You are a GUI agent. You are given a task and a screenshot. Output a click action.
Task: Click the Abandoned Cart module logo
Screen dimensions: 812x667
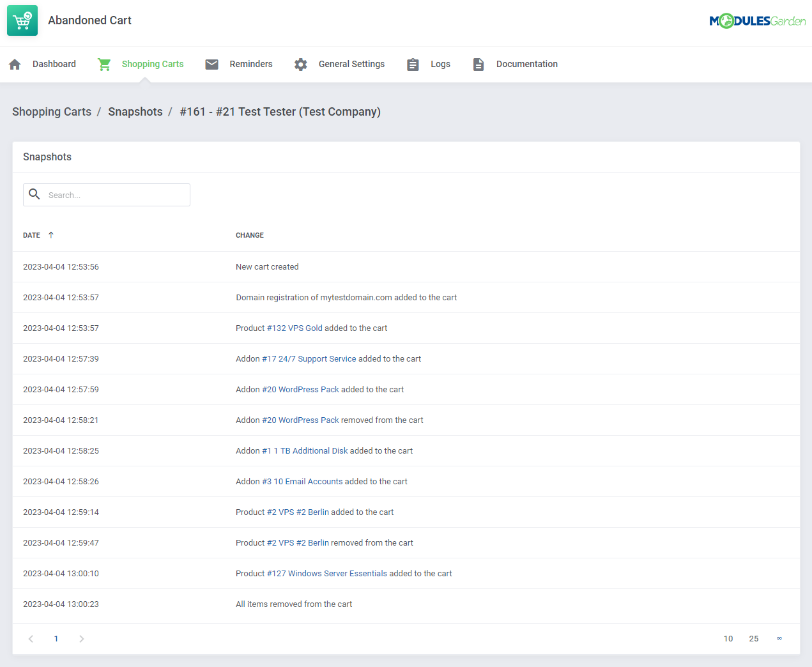tap(22, 20)
